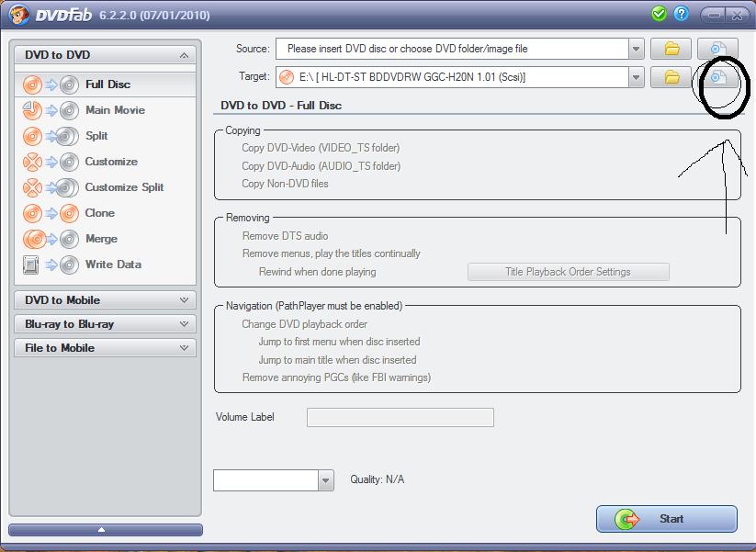Collapse the sidebar using bottom triangle bar
This screenshot has width=756, height=552.
(105, 530)
